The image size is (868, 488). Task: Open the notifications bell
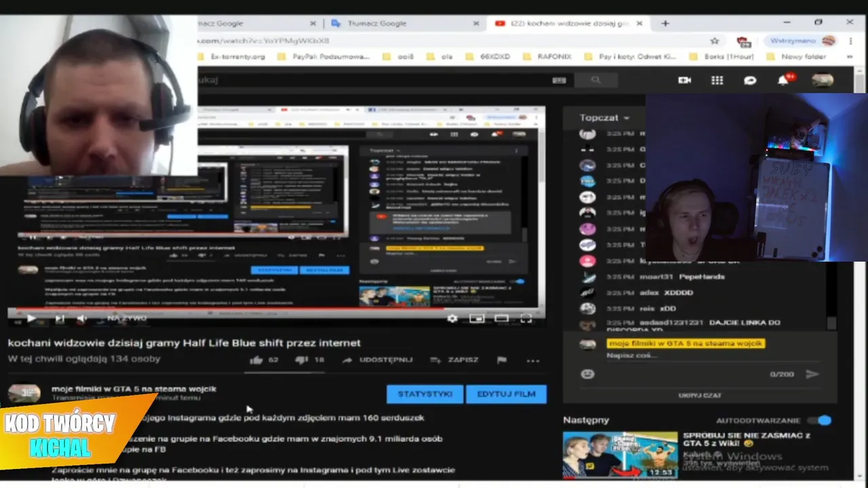[783, 80]
